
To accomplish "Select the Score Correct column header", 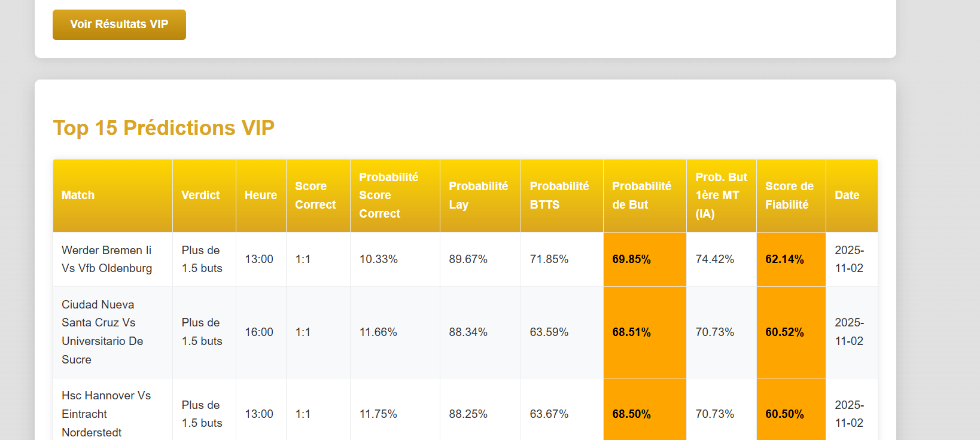I will 318,195.
